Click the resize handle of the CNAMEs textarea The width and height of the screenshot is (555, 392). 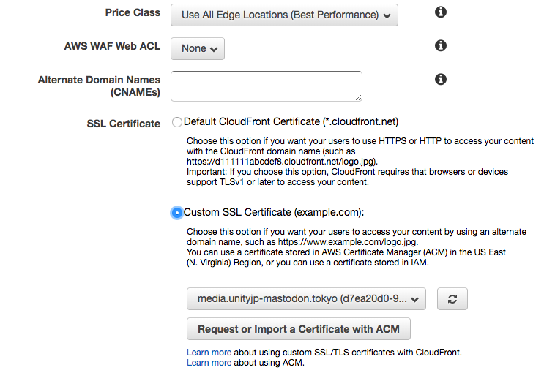pyautogui.click(x=358, y=97)
